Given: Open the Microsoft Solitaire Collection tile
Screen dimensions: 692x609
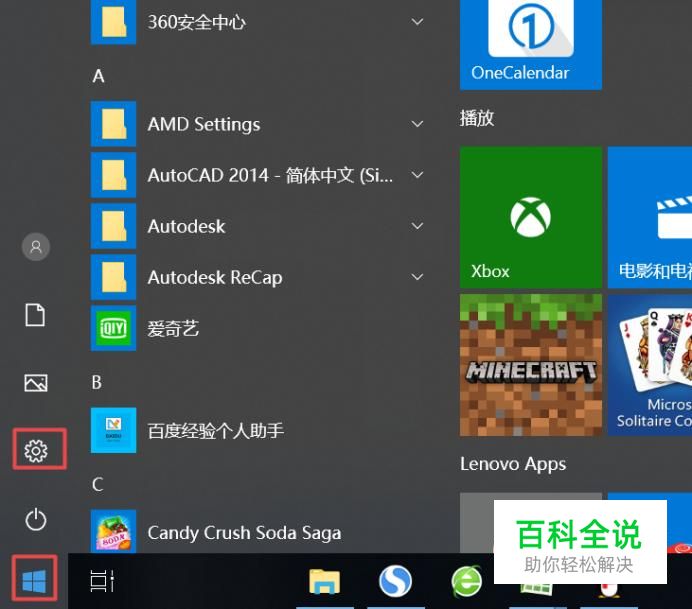Looking at the screenshot, I should (x=650, y=365).
